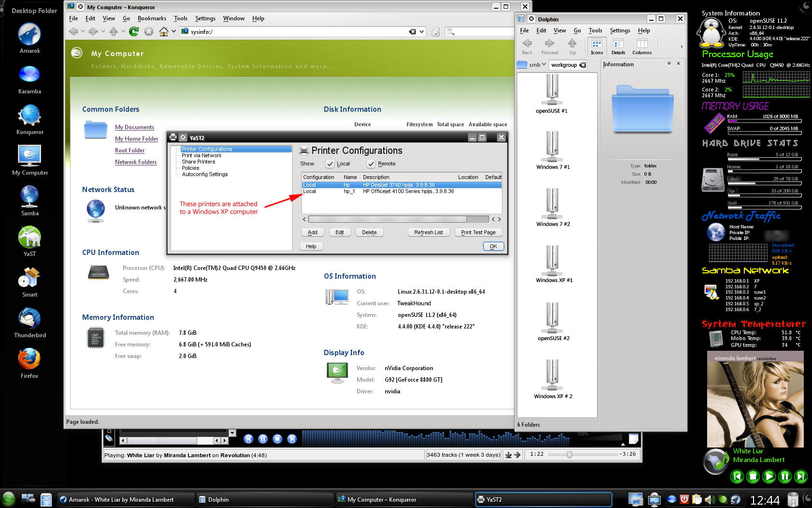
Task: Go up in Dolphin toolbar
Action: click(x=572, y=46)
